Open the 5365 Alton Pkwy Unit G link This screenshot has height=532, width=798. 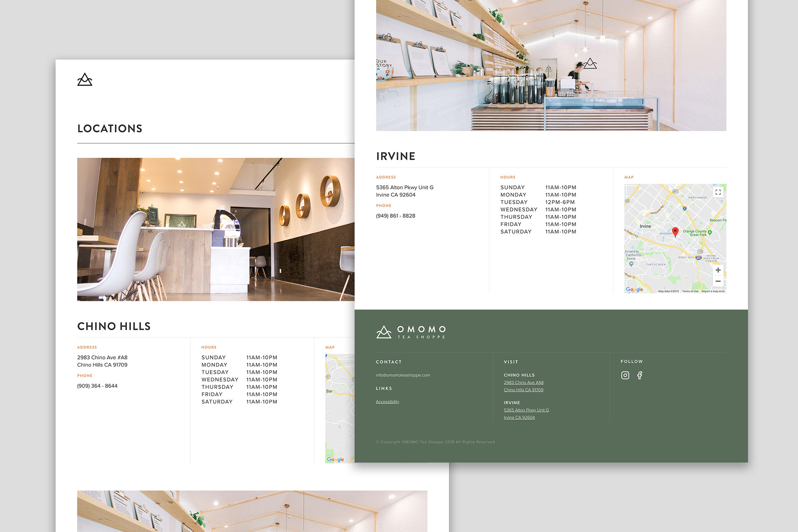point(526,410)
